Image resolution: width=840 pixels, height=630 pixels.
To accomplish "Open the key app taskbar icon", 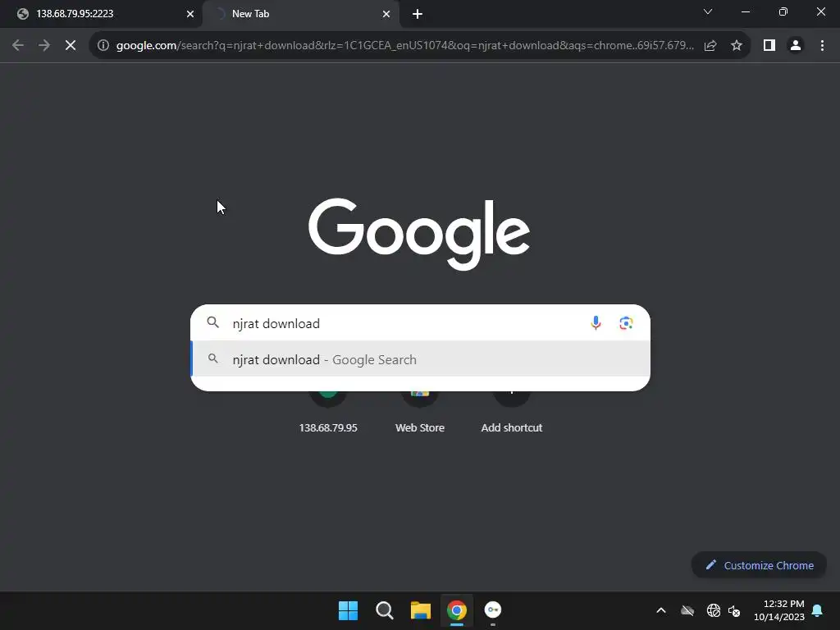I will pyautogui.click(x=493, y=610).
